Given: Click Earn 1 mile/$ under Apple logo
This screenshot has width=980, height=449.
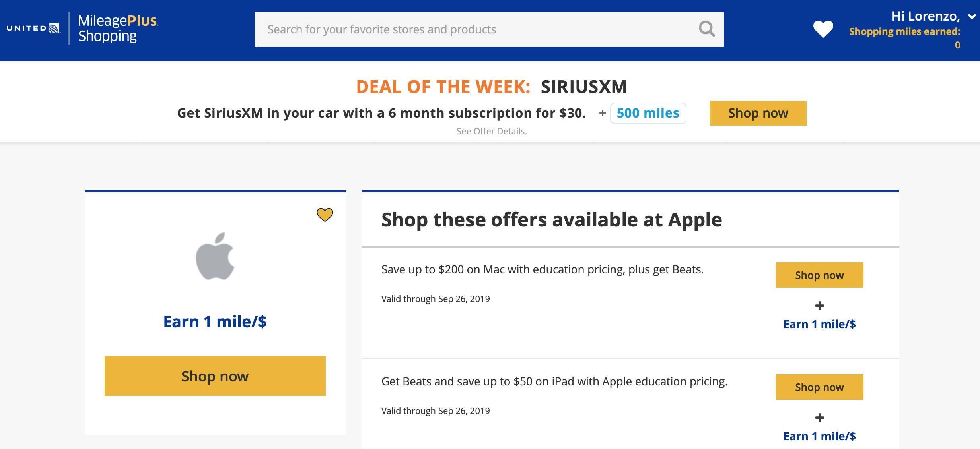Looking at the screenshot, I should point(215,321).
